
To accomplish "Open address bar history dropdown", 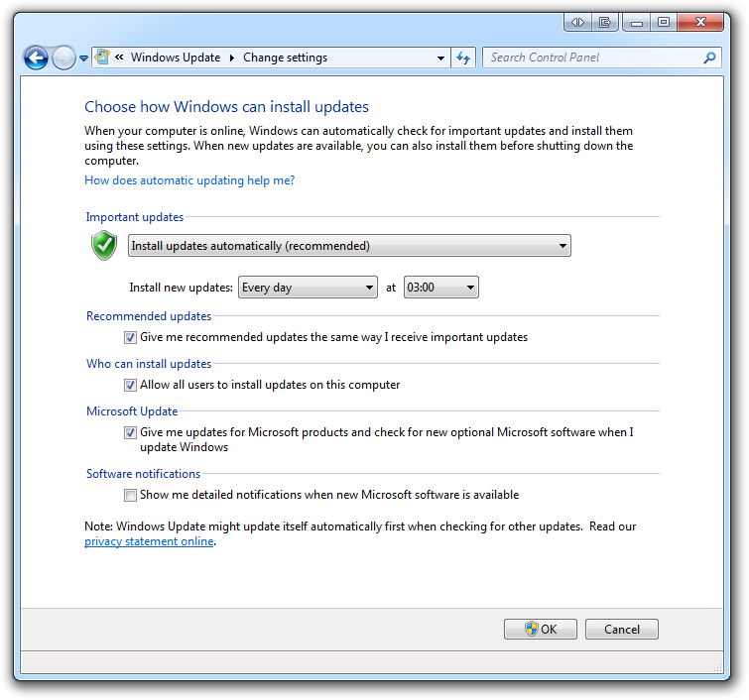I will point(440,58).
